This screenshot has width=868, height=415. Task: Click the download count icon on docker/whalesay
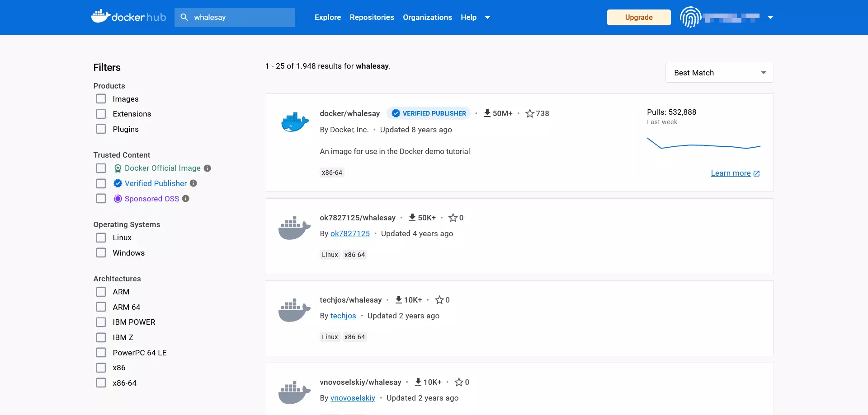[487, 113]
